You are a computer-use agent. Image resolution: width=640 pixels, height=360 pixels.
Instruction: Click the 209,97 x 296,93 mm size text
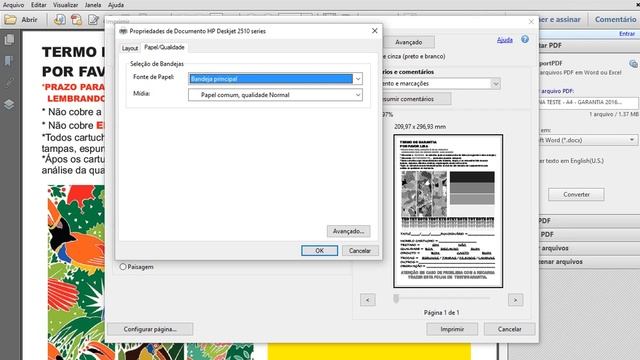(420, 127)
